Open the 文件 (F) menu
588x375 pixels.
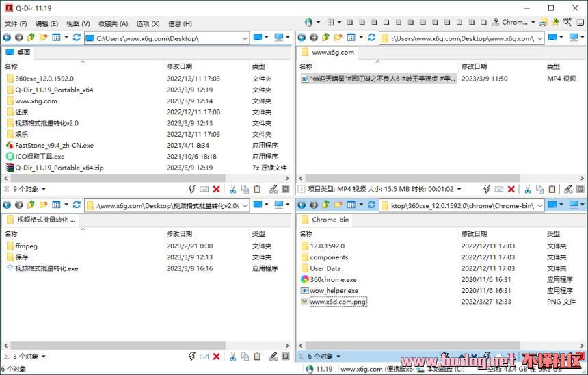click(16, 24)
